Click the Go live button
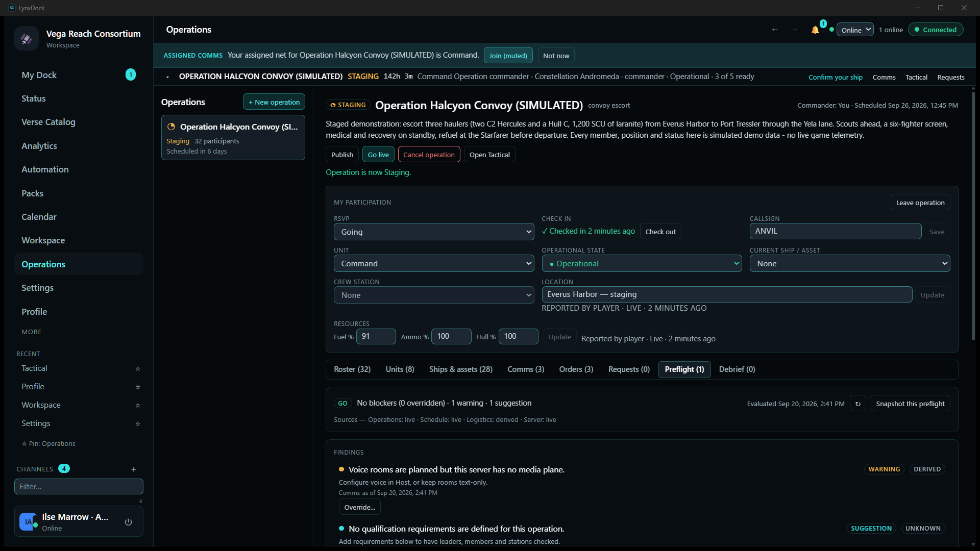The image size is (980, 551). pos(378,155)
